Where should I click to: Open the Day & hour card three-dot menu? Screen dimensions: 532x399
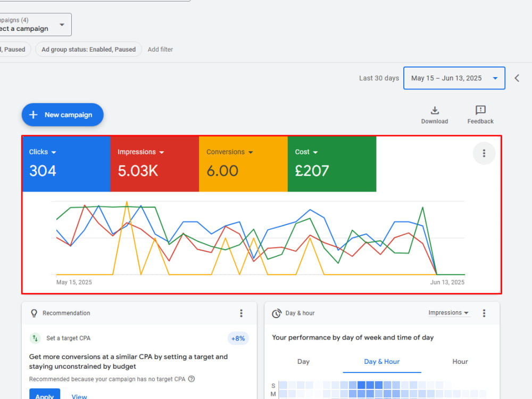484,313
